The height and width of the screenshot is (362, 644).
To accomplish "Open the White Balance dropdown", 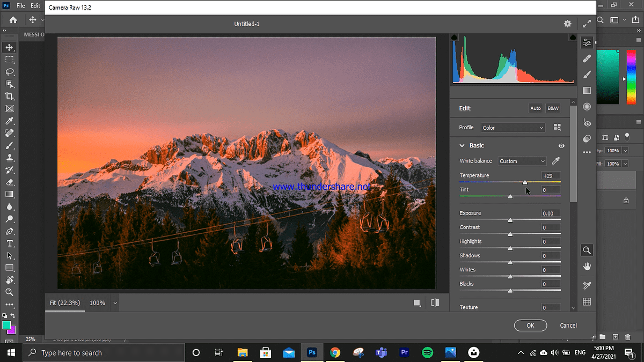I will pyautogui.click(x=522, y=160).
